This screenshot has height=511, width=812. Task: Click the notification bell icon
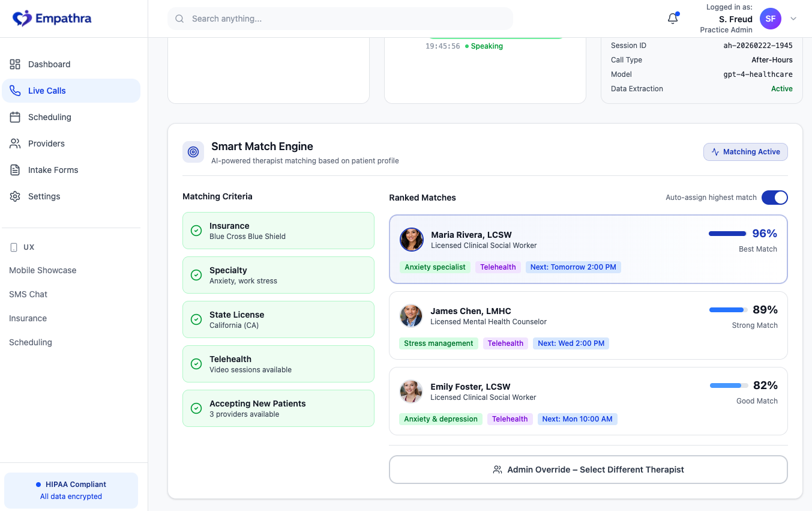coord(673,19)
